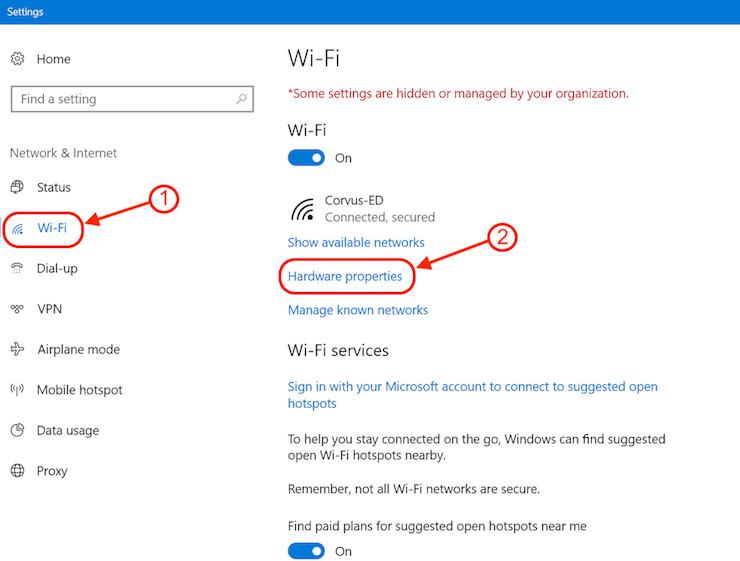
Task: Open Mobile hotspot settings
Action: [x=79, y=390]
